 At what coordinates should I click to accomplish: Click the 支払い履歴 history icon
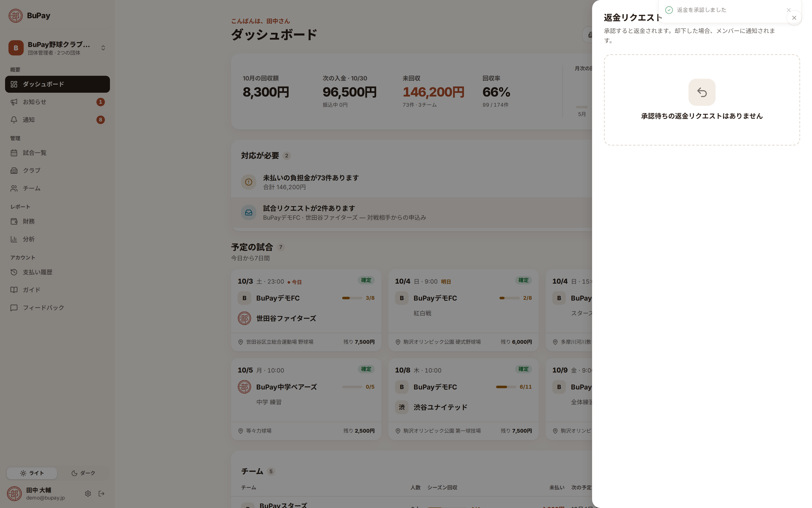point(14,272)
